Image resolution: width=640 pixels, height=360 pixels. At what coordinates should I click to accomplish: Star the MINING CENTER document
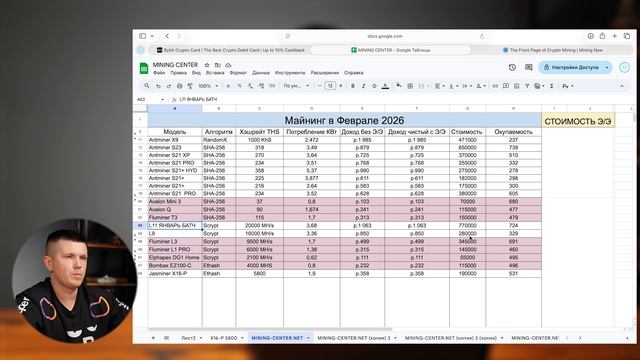207,65
